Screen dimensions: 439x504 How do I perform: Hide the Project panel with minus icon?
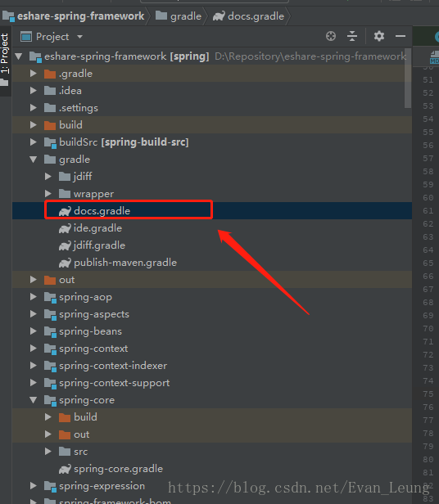(x=401, y=36)
